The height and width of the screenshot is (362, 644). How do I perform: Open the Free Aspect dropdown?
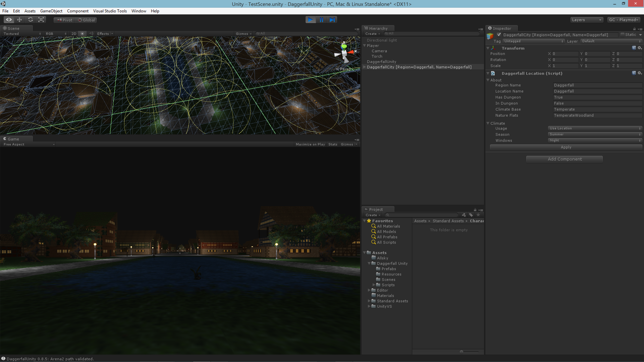(x=29, y=144)
